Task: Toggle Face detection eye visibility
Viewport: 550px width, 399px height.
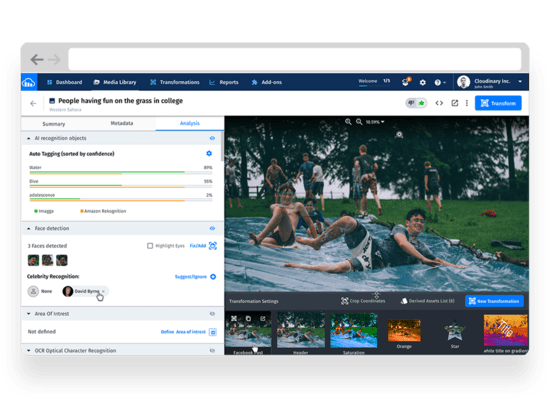Action: click(212, 228)
